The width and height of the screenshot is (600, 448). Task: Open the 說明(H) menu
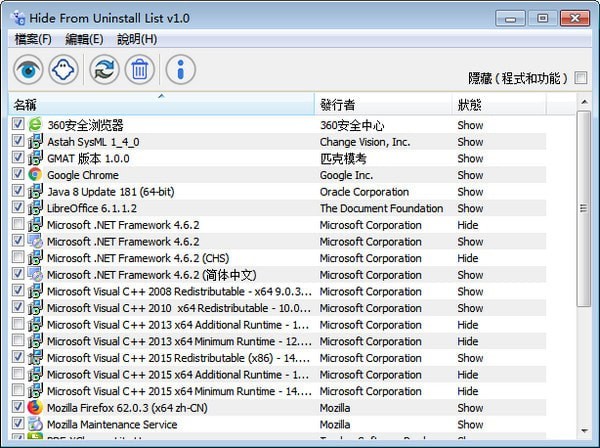137,39
